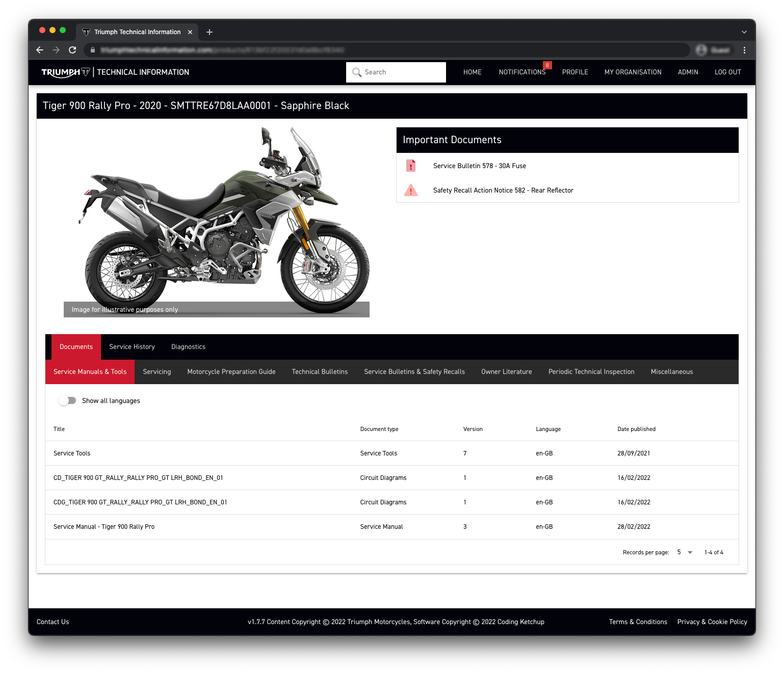Click the browser reload icon

[x=72, y=50]
